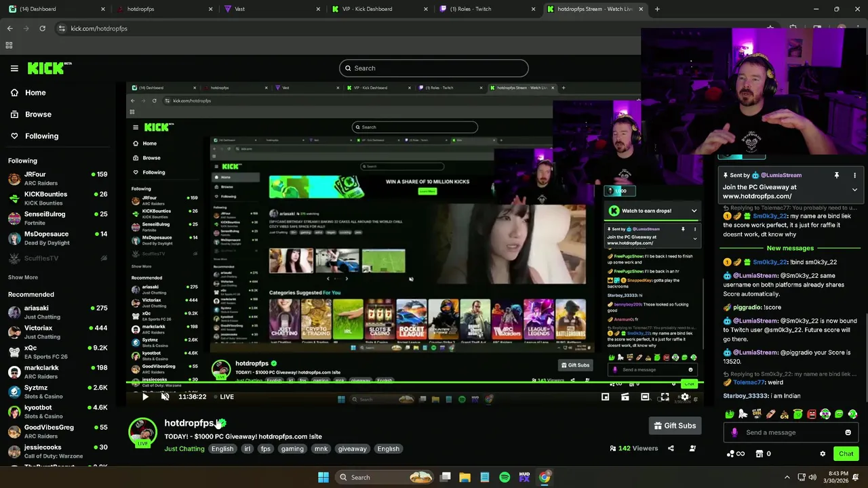Screen dimensions: 868x488
Task: Open the Windows Start menu
Action: click(323, 477)
